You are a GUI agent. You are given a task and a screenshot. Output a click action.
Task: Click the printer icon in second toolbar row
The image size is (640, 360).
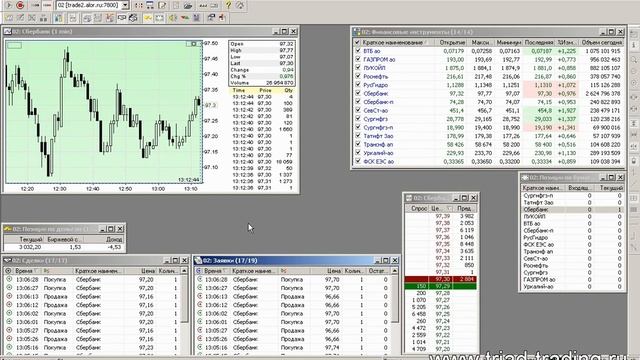click(133, 18)
